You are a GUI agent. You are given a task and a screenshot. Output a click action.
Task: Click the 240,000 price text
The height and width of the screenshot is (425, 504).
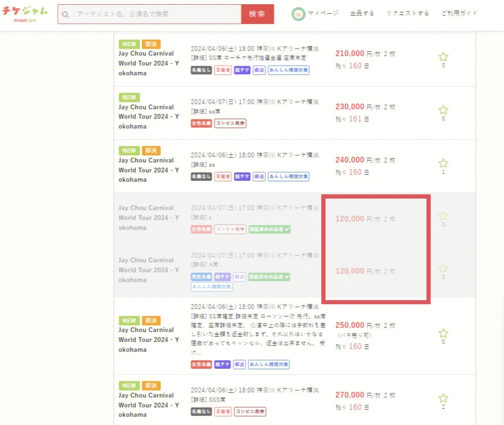(x=350, y=160)
